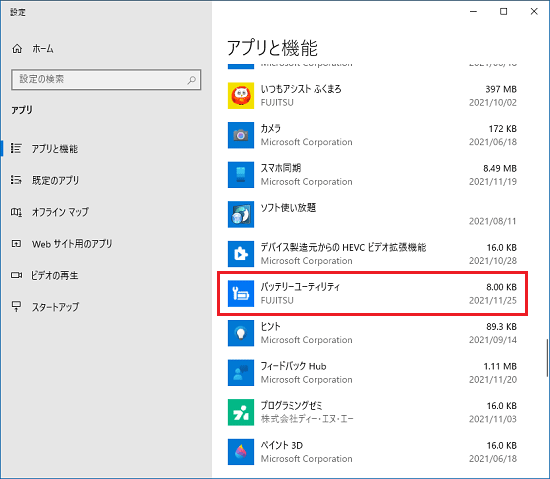Go to ホーム settings link

coord(43,49)
